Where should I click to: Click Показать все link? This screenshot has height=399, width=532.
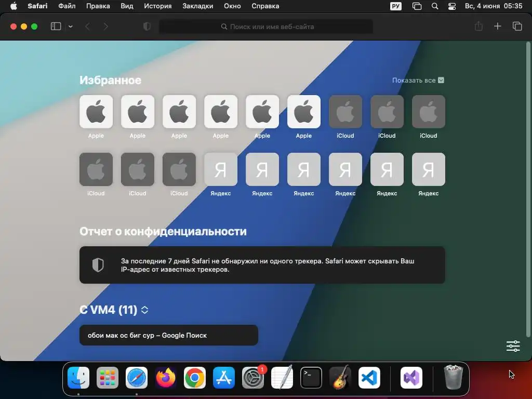(x=414, y=81)
